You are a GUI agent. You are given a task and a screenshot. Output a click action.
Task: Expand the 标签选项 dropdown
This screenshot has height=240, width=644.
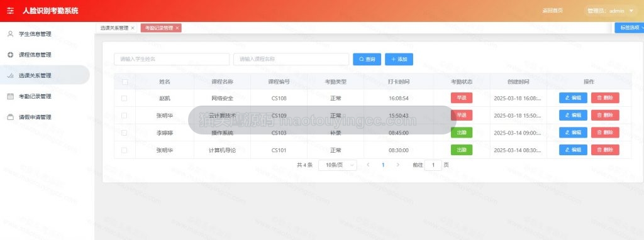pos(630,28)
